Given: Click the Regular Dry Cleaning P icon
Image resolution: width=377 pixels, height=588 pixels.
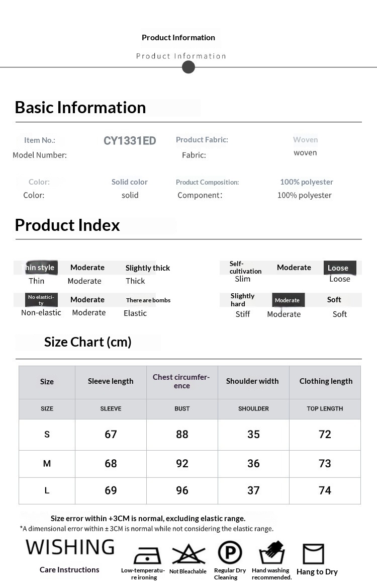Looking at the screenshot, I should coord(230,552).
